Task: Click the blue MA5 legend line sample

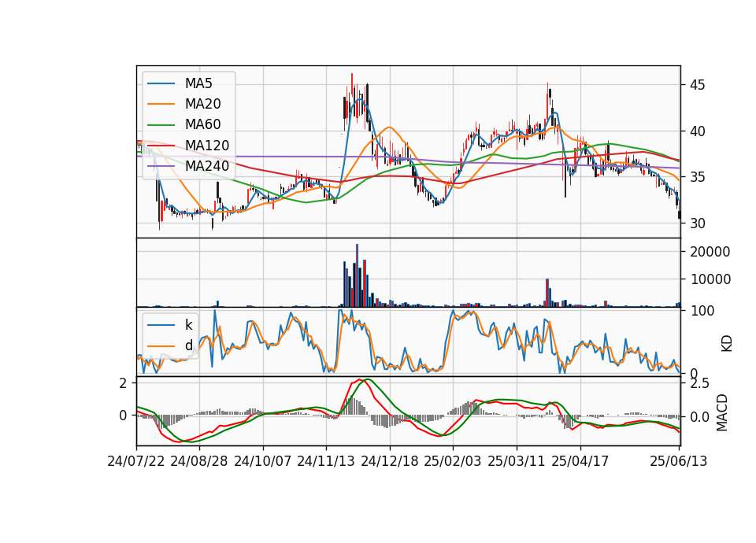Action: coord(161,83)
